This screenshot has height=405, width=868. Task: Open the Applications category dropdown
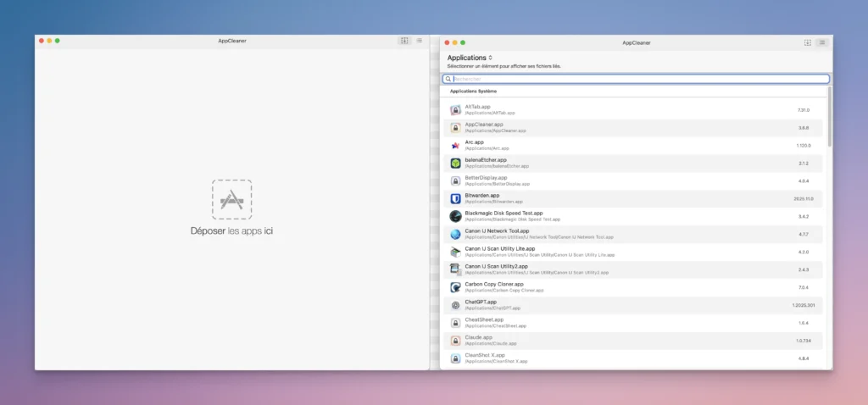click(x=470, y=58)
